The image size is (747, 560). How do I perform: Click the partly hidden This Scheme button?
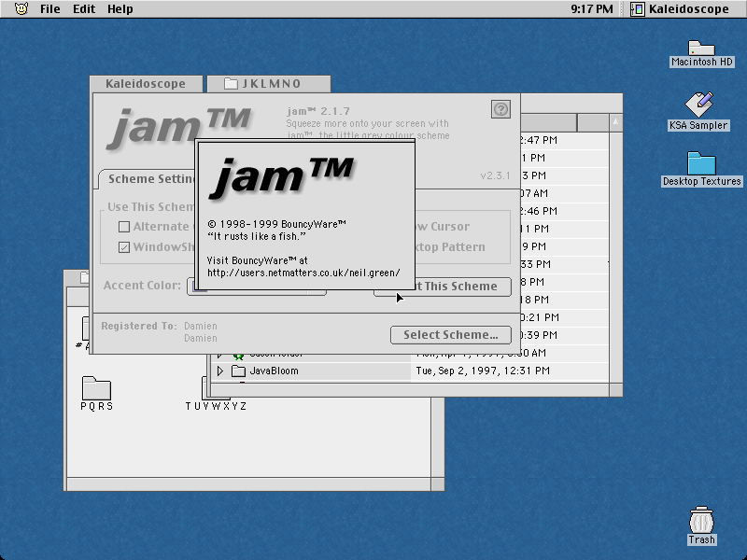coord(463,287)
